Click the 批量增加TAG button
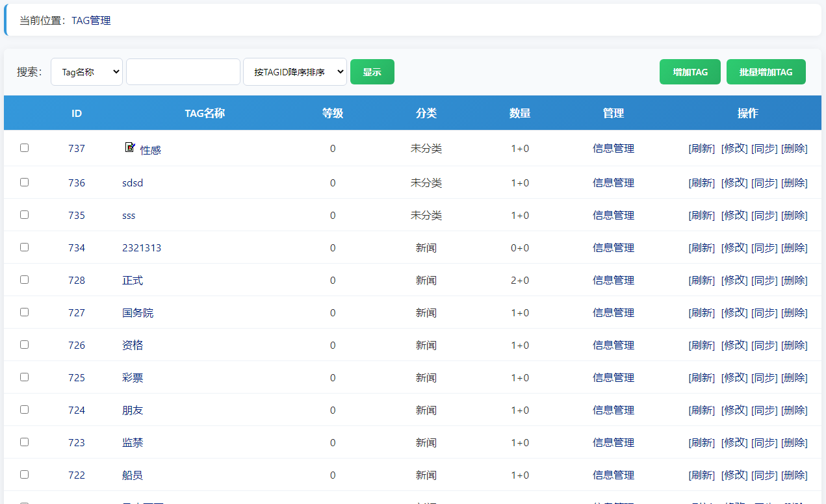The height and width of the screenshot is (504, 826). point(766,71)
